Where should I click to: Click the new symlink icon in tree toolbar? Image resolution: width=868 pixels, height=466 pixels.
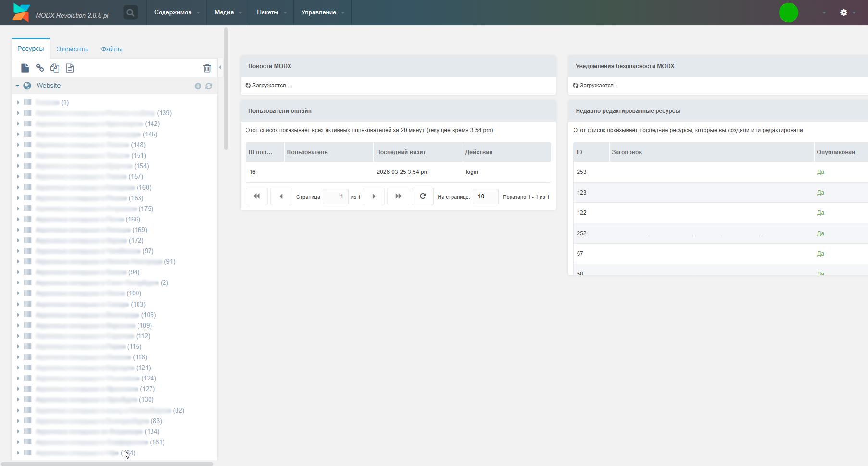(x=55, y=68)
